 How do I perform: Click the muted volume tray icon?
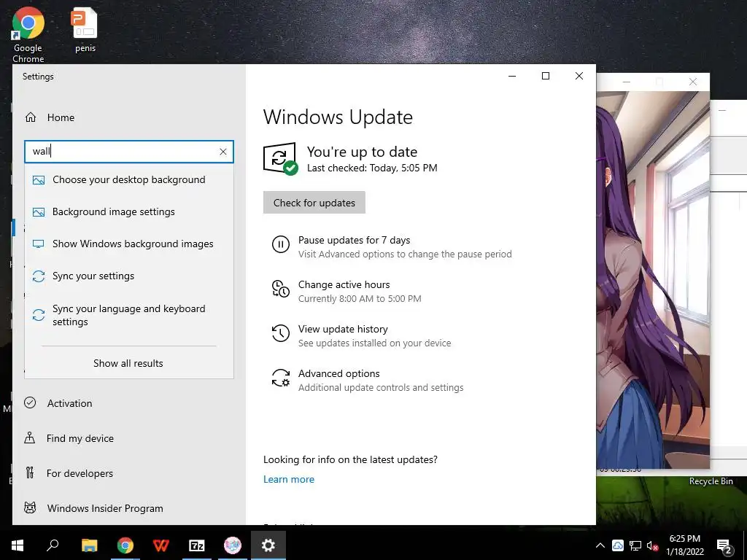click(652, 545)
